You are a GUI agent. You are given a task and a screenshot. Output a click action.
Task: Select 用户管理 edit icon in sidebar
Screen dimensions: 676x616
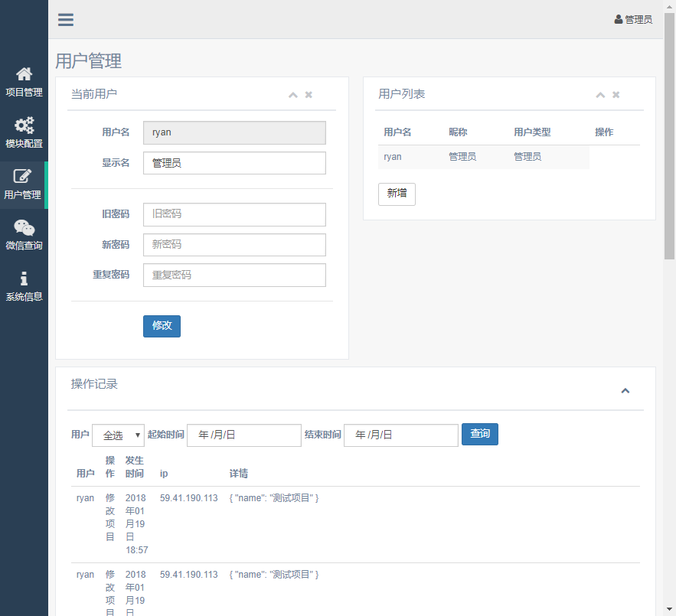click(23, 177)
